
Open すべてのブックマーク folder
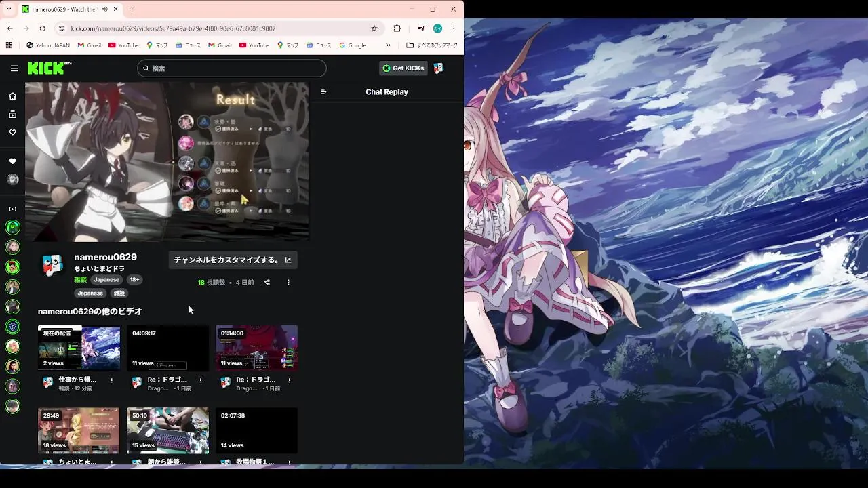click(x=432, y=45)
